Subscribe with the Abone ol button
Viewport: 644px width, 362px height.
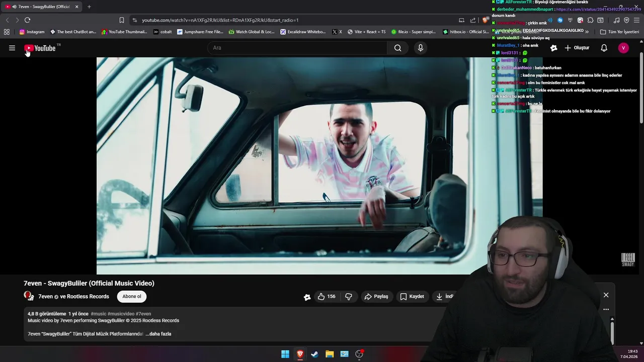point(132,297)
